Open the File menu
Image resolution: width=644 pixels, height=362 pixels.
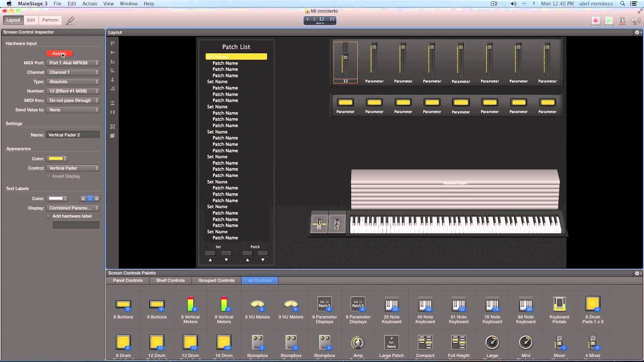tap(58, 4)
